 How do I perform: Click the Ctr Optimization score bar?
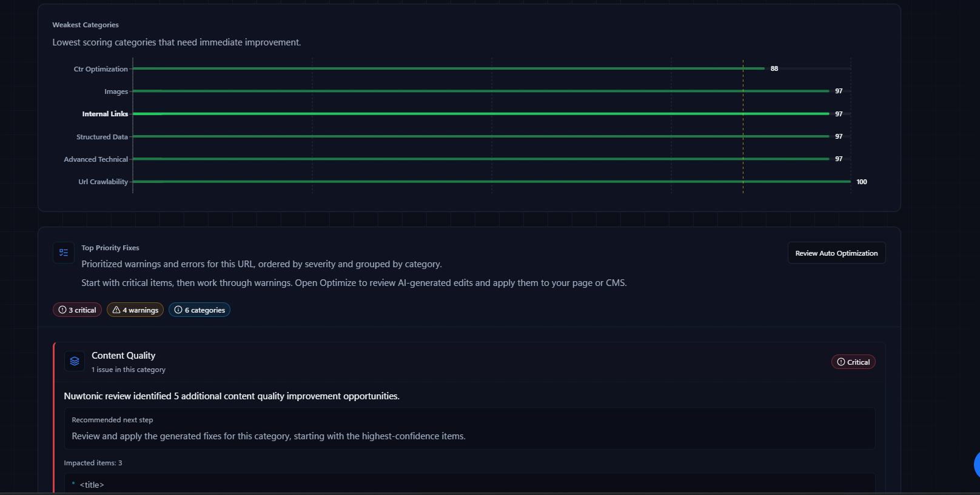pyautogui.click(x=449, y=68)
